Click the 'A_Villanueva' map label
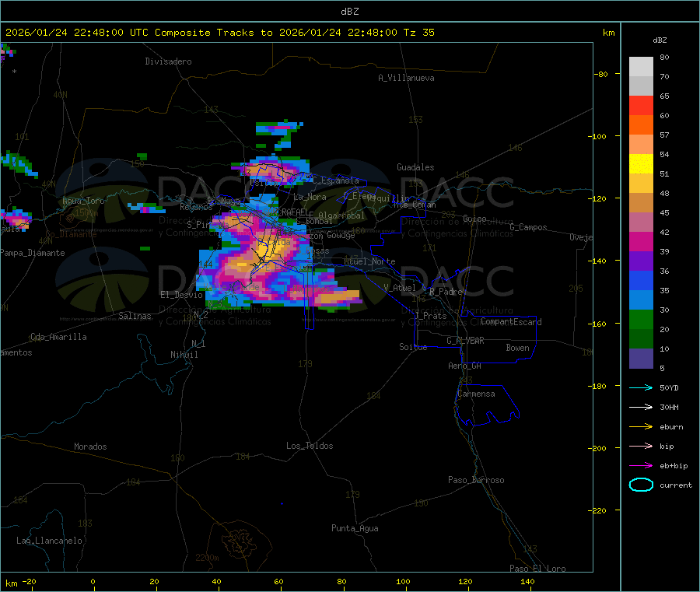This screenshot has height=592, width=700. click(406, 78)
